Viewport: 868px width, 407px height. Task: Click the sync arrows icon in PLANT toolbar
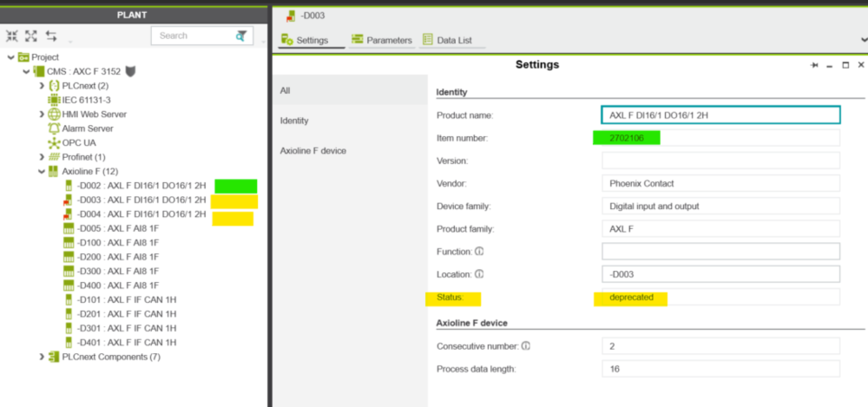[x=51, y=36]
